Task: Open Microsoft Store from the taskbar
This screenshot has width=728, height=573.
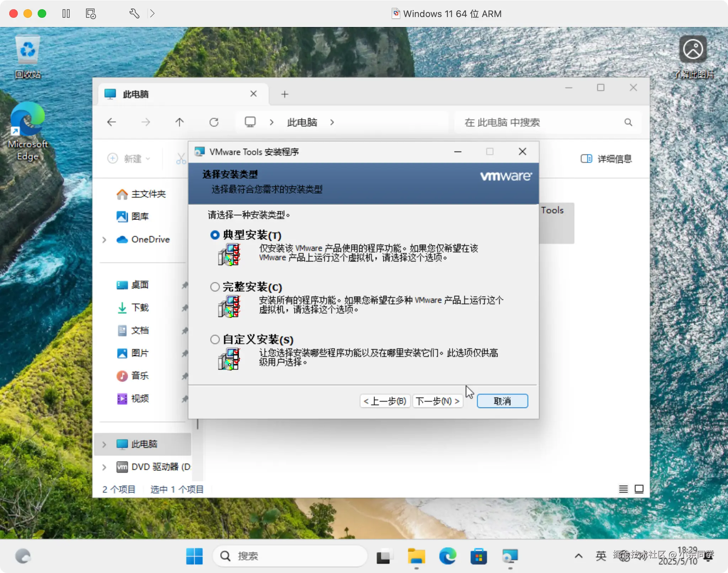Action: pos(478,556)
